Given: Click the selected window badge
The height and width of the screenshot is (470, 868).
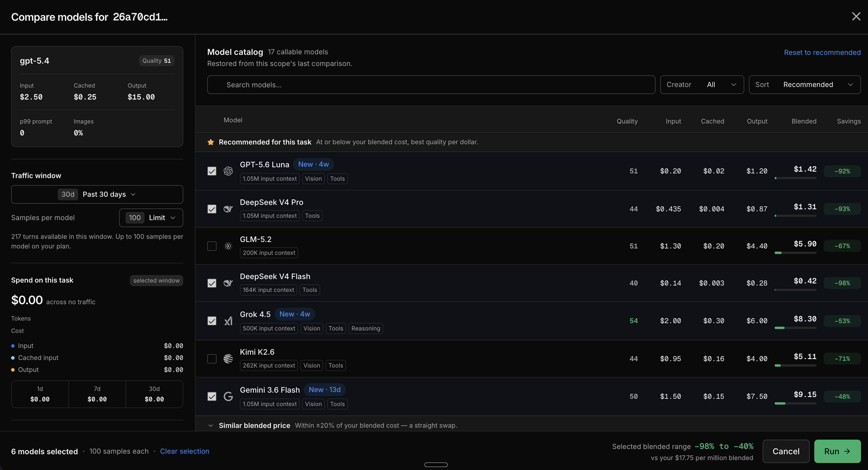Looking at the screenshot, I should click(156, 280).
